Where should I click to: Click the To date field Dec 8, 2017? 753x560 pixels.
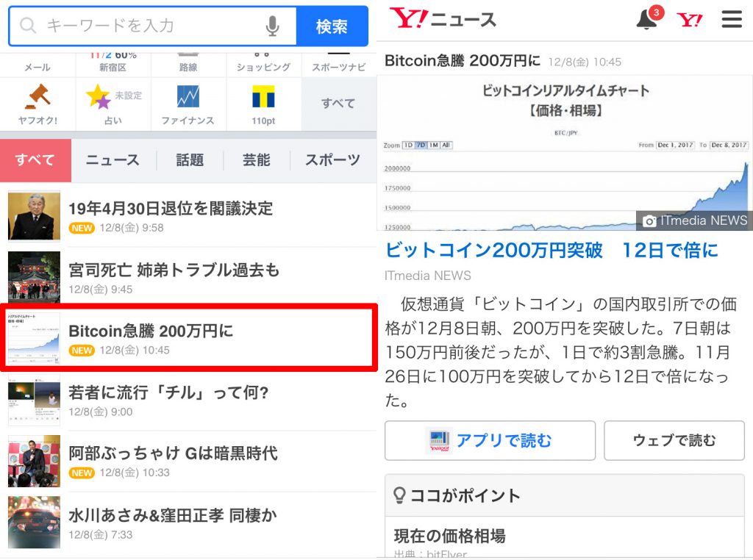tap(729, 145)
